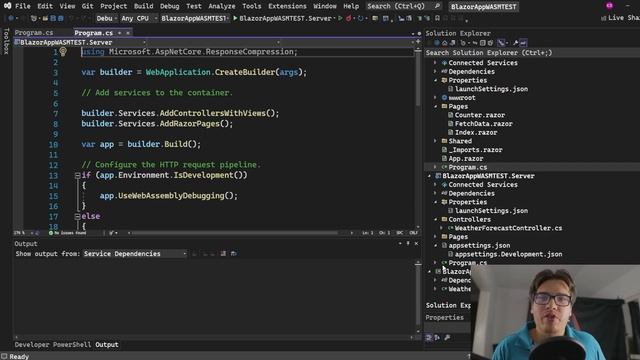The image size is (640, 360).
Task: Open the Git menu
Action: tap(87, 6)
